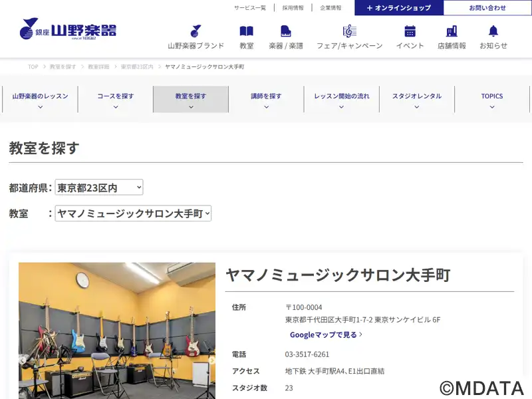Expand the 山野楽器のレッスン tab
This screenshot has height=399, width=532.
pos(41,99)
